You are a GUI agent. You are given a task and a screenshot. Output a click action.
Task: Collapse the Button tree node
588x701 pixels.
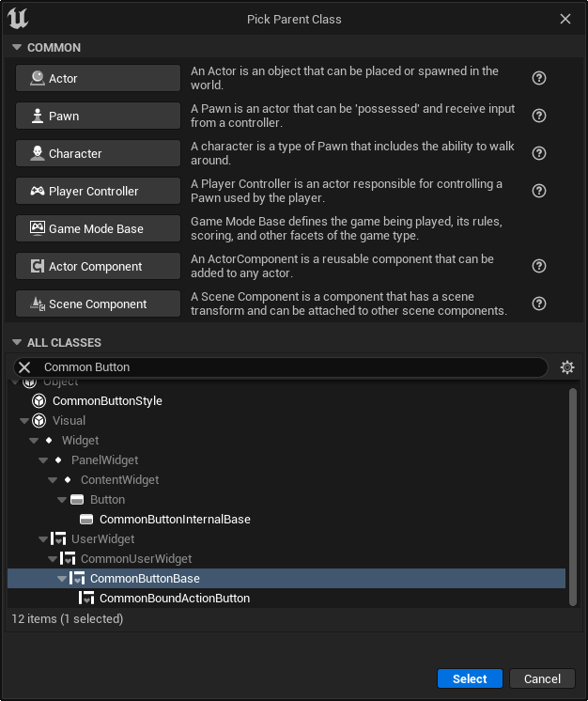click(x=62, y=499)
